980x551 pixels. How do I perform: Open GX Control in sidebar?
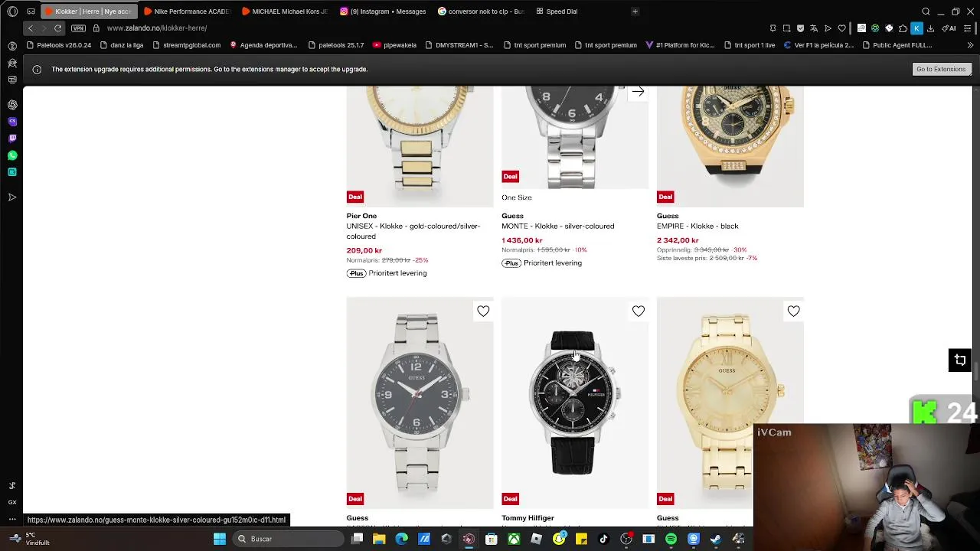12,502
